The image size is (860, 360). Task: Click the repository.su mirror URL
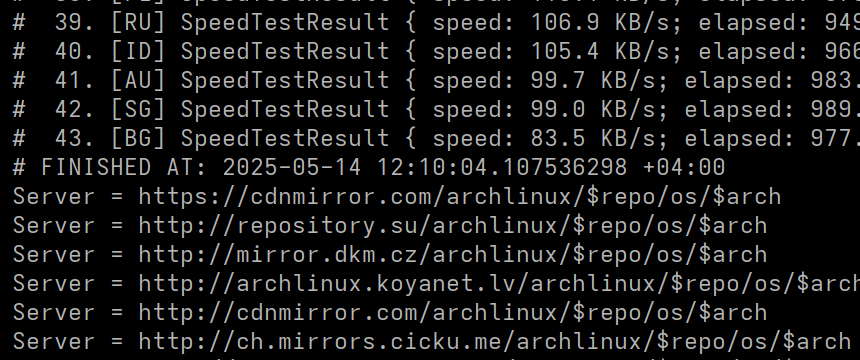tap(452, 226)
